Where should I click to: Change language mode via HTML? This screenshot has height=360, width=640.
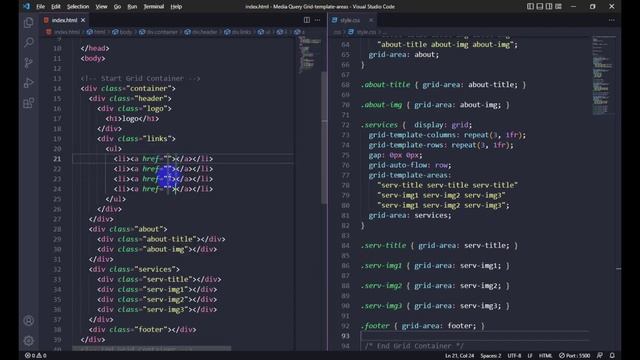[x=545, y=356]
